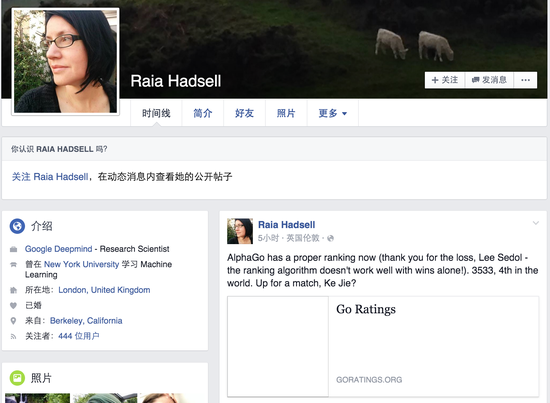Open the New York University link
Screen dimensions: 550x403
(81, 264)
